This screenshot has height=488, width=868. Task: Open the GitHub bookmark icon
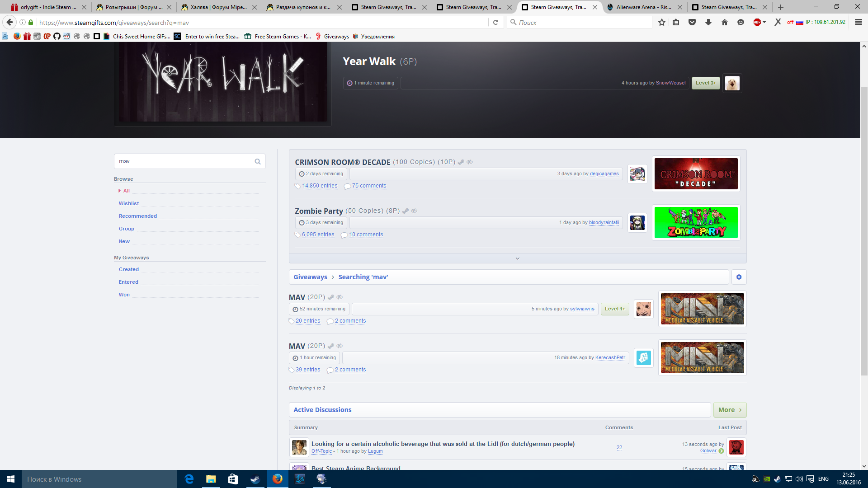click(57, 36)
